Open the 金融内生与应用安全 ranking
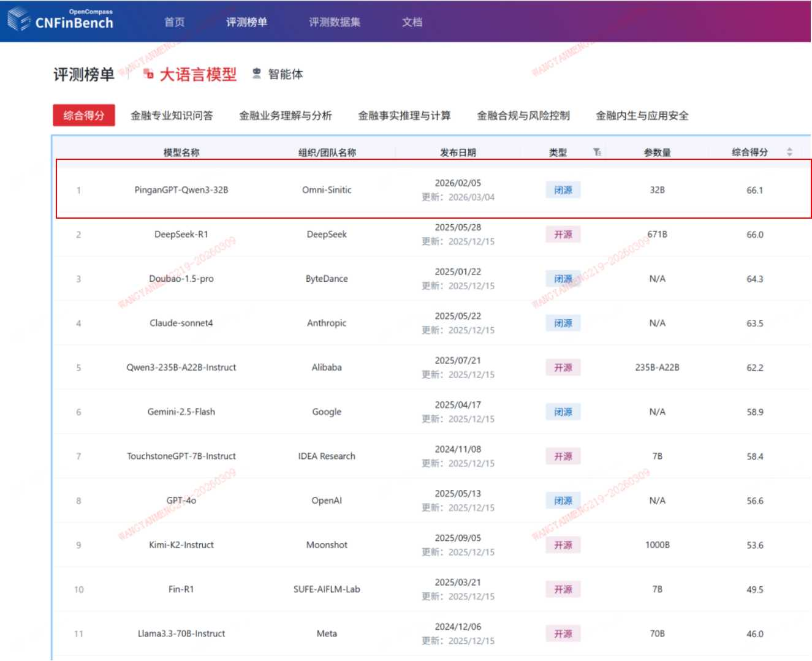 642,115
